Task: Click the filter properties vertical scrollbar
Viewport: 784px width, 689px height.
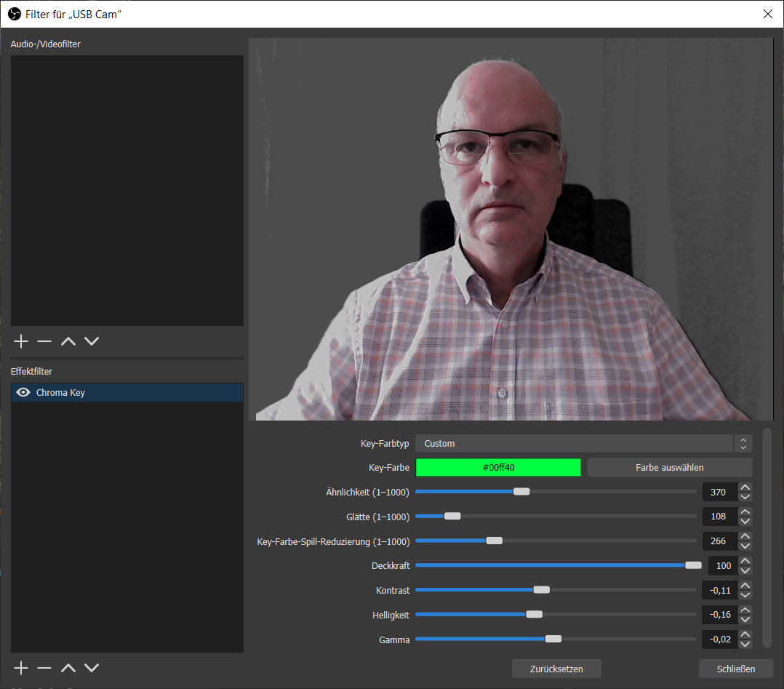Action: click(767, 537)
